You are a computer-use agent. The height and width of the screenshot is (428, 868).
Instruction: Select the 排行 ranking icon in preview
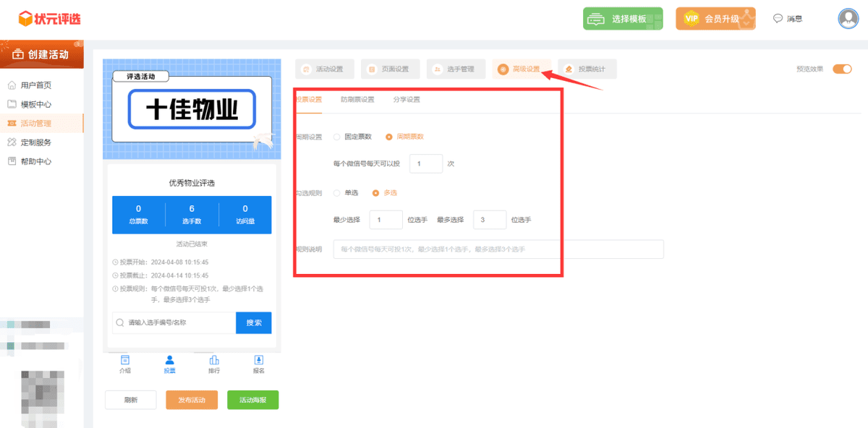point(213,363)
